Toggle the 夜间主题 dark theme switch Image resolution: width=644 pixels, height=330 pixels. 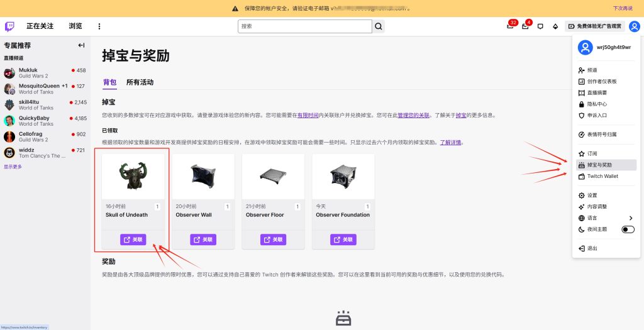pos(628,229)
